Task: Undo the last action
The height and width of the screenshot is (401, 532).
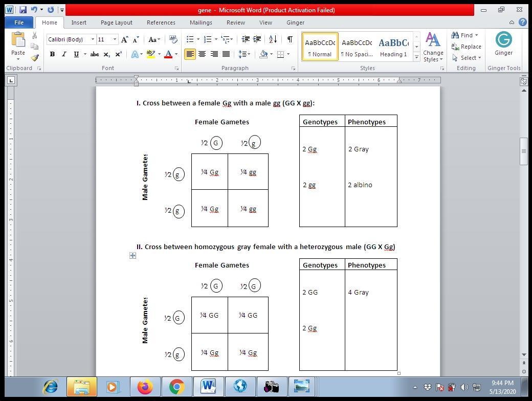Action: coord(34,10)
